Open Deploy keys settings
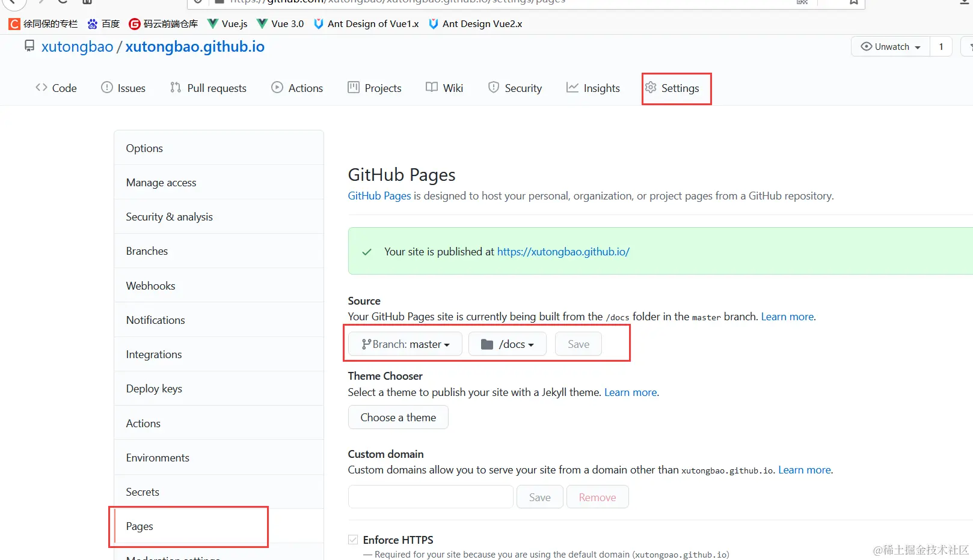973x560 pixels. click(219, 388)
